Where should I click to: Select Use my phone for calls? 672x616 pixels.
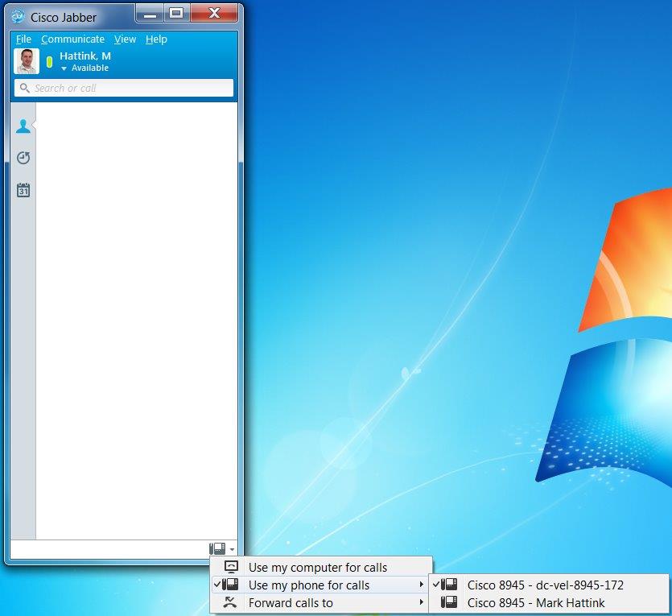pyautogui.click(x=321, y=585)
